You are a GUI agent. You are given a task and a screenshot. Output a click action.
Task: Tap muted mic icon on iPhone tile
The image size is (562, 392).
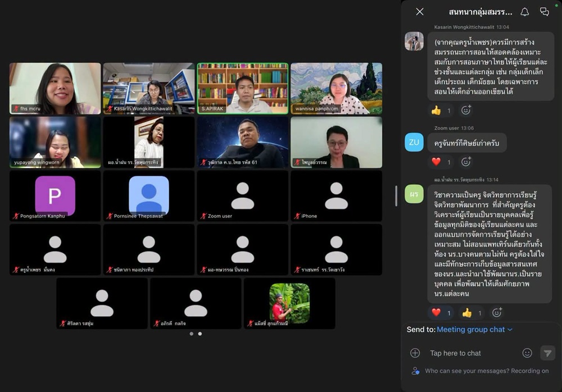point(297,216)
